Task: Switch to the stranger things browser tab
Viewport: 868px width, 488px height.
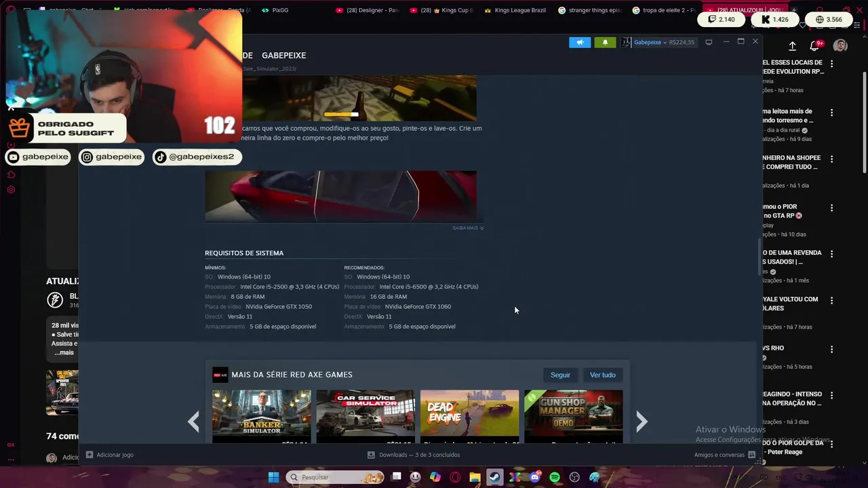Action: point(589,10)
